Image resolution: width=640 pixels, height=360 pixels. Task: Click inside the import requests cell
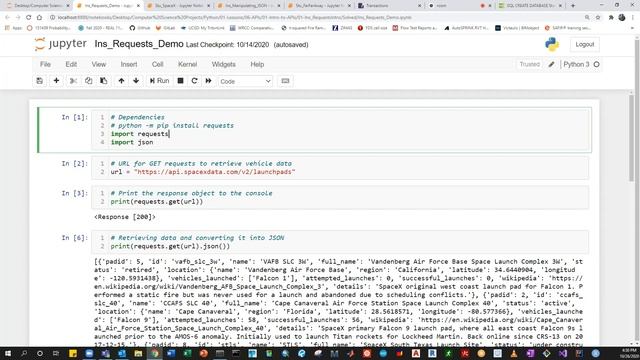(x=340, y=130)
